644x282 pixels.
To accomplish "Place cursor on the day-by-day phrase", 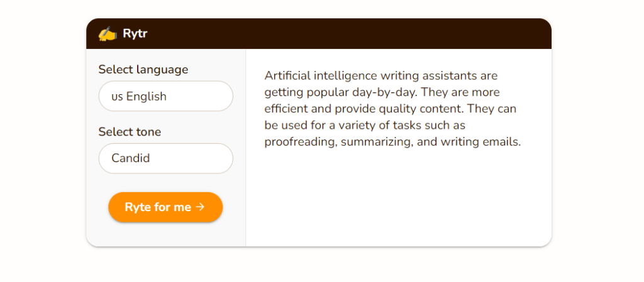I will pyautogui.click(x=389, y=92).
